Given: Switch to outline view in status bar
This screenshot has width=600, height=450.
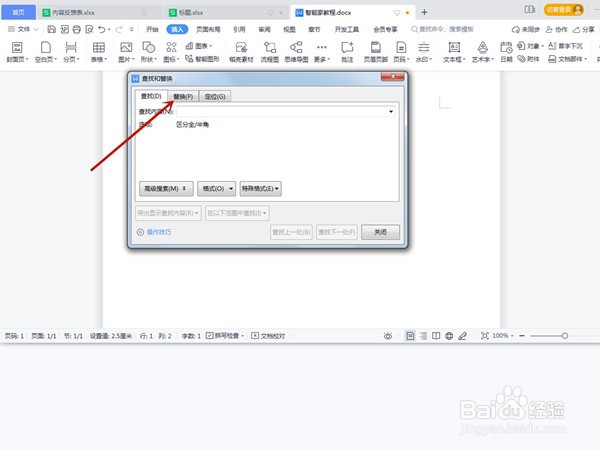Looking at the screenshot, I should coord(423,336).
